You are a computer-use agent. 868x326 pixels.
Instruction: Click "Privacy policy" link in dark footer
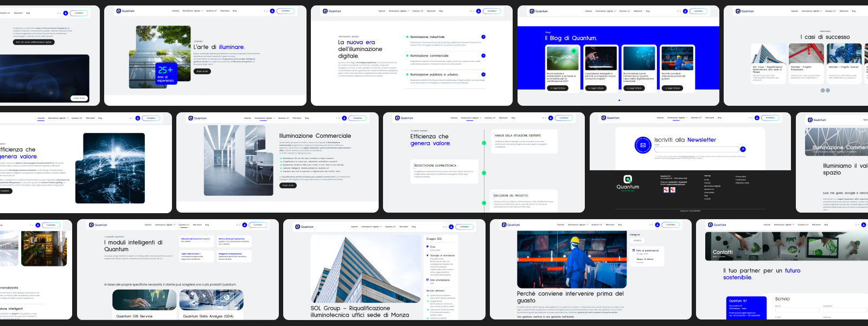(741, 176)
